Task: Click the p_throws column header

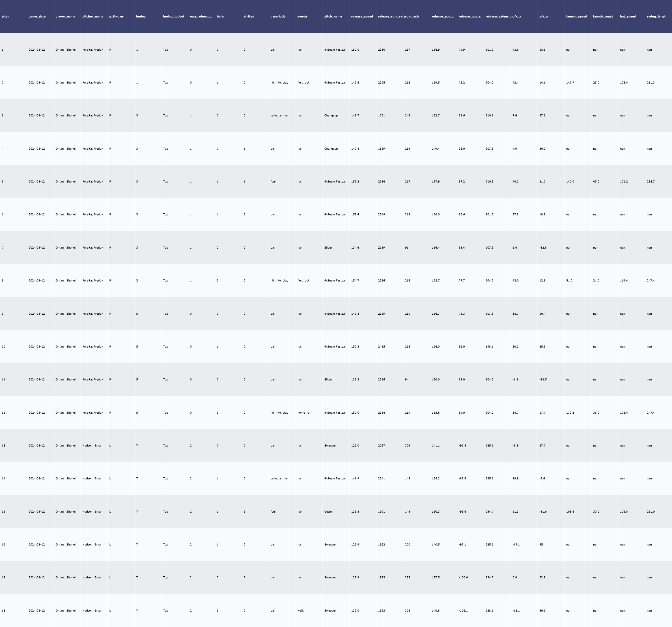Action: 116,17
